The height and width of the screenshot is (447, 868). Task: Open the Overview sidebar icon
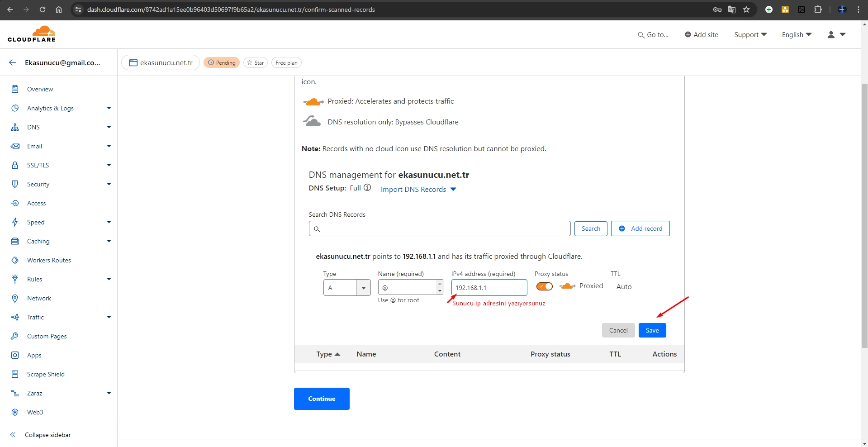[15, 89]
